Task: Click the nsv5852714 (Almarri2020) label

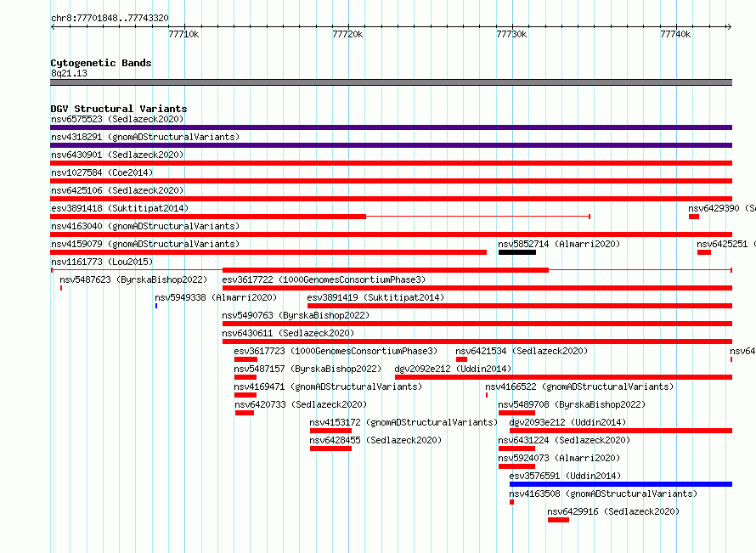Action: (559, 244)
